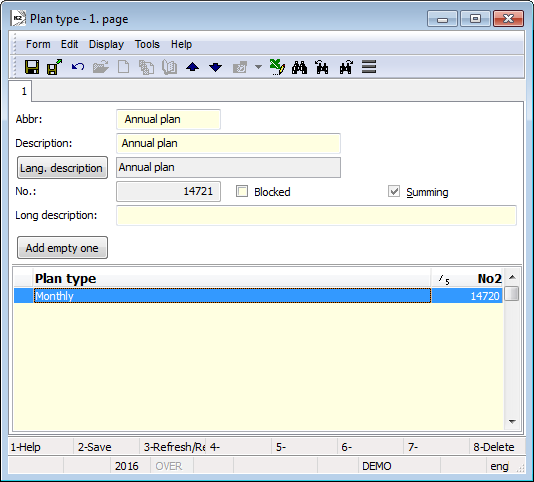Click OVER indicator in status bar

point(169,466)
